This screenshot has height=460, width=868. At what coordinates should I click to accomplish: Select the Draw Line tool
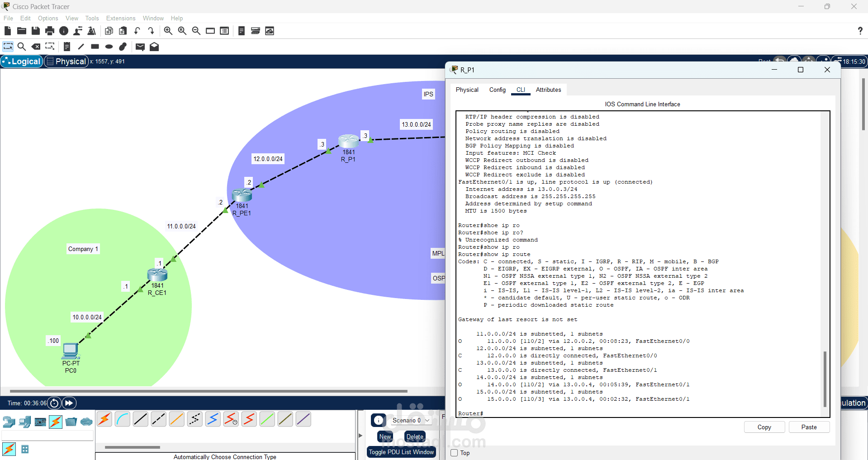(x=81, y=47)
